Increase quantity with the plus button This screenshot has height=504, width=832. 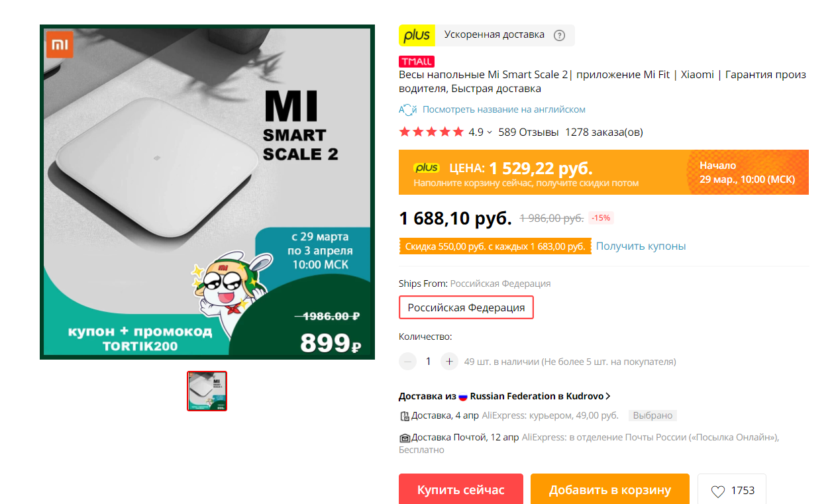pyautogui.click(x=449, y=362)
